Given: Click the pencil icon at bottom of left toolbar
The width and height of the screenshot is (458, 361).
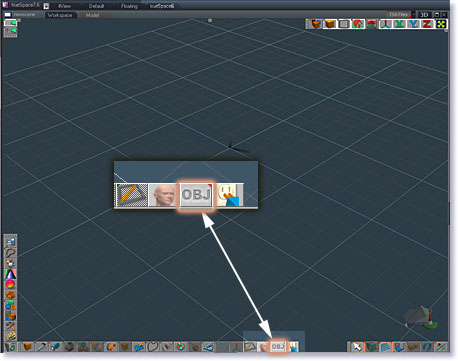Looking at the screenshot, I should point(11,335).
